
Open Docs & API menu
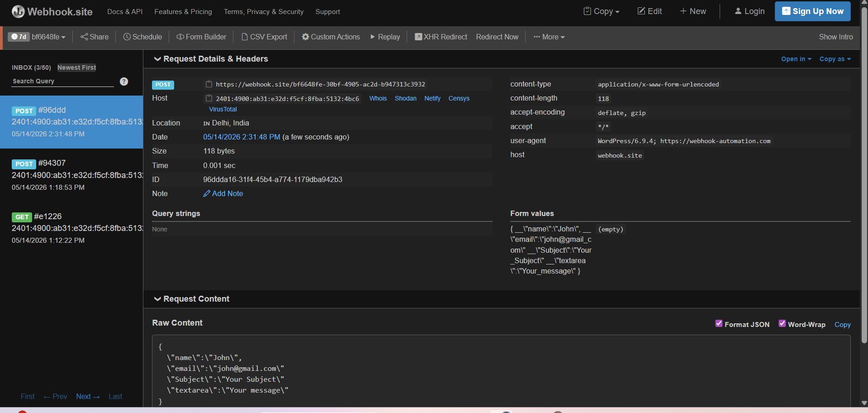(125, 12)
